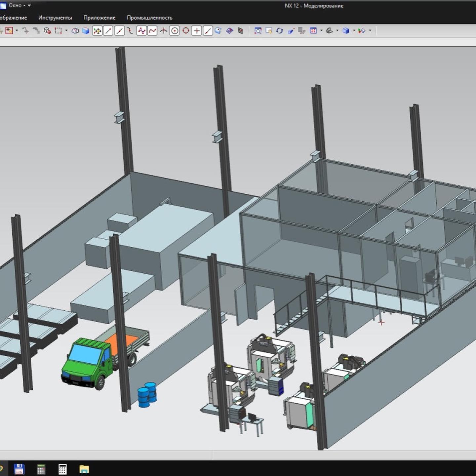Click the Fit view window icon

(269, 31)
